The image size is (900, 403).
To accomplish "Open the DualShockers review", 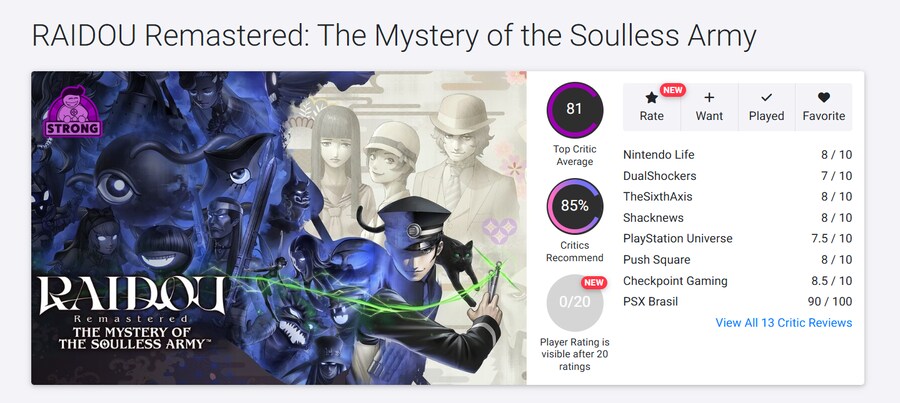I will coord(738,176).
